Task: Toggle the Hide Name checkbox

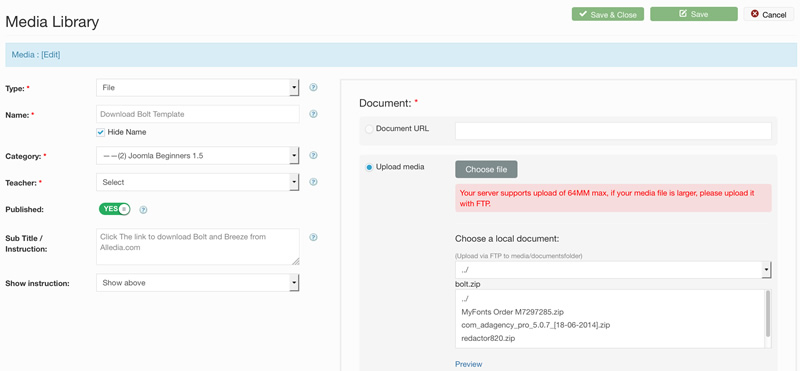Action: (101, 132)
